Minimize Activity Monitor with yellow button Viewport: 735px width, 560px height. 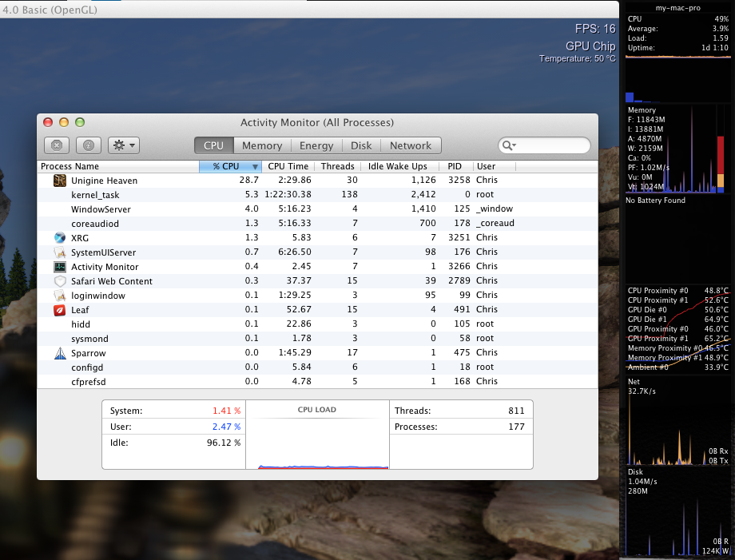click(x=64, y=122)
